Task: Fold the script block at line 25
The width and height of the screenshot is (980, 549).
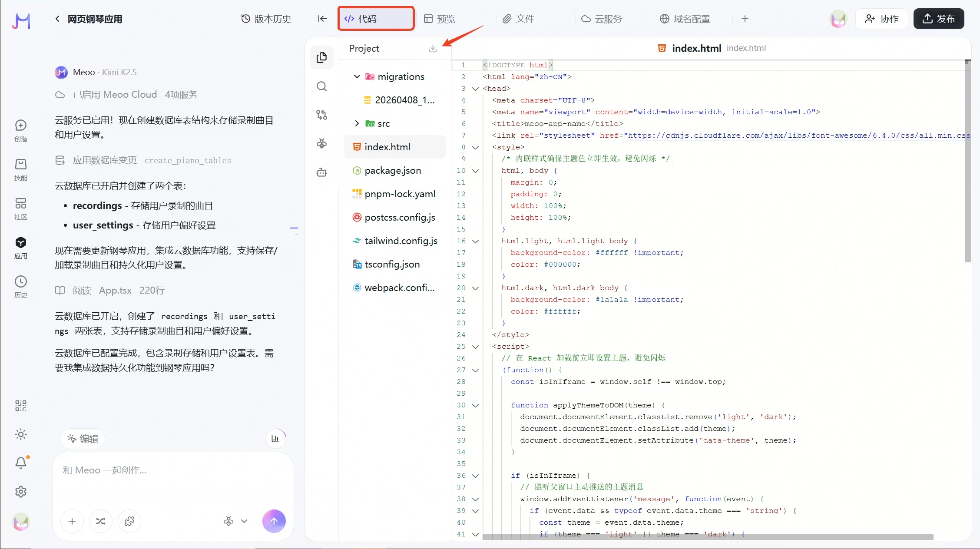Action: [476, 347]
